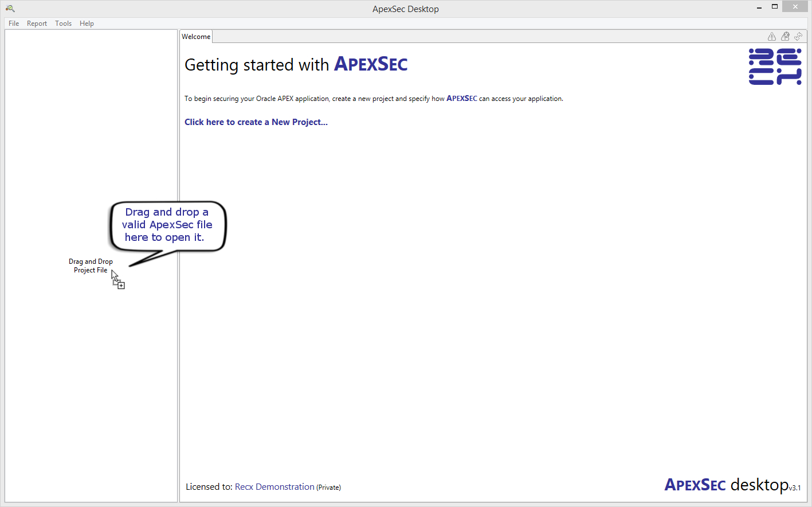This screenshot has width=812, height=507.
Task: Open the Help menu
Action: click(x=87, y=24)
